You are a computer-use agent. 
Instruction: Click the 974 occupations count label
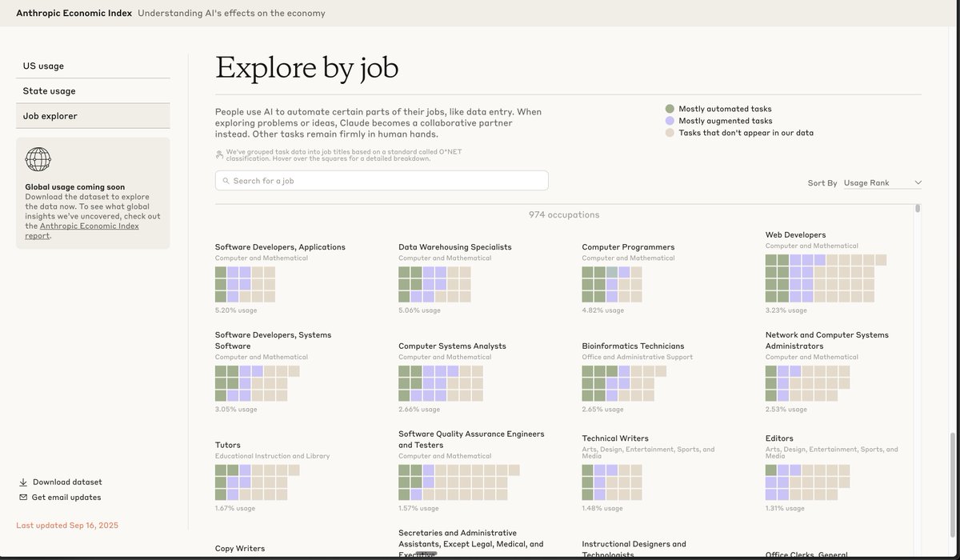click(564, 215)
